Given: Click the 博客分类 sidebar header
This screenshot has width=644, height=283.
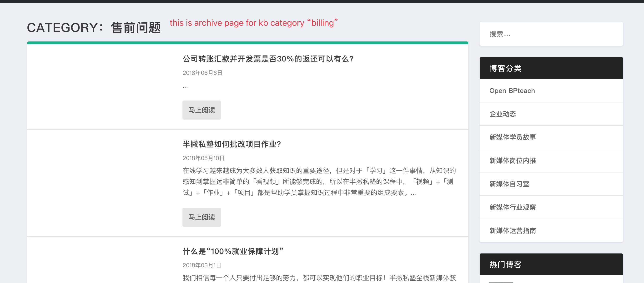Looking at the screenshot, I should click(x=551, y=68).
